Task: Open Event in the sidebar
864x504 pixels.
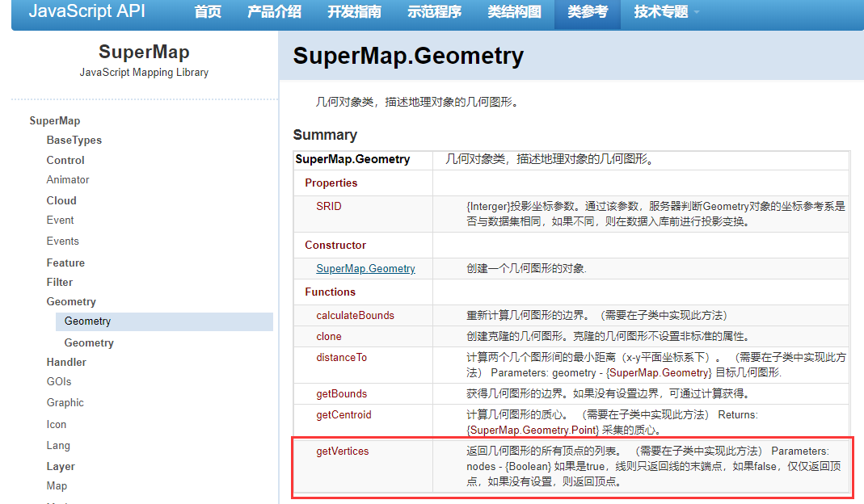Action: pos(60,220)
